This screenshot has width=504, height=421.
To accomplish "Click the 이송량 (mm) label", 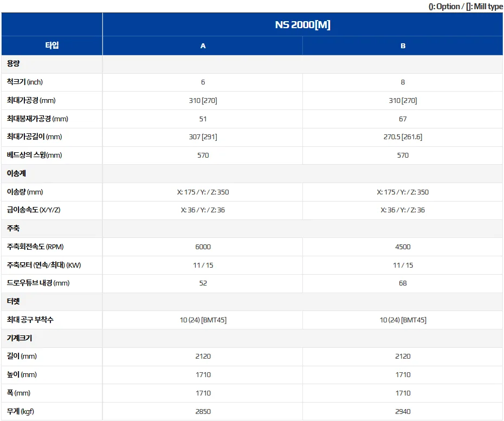I will 25,192.
